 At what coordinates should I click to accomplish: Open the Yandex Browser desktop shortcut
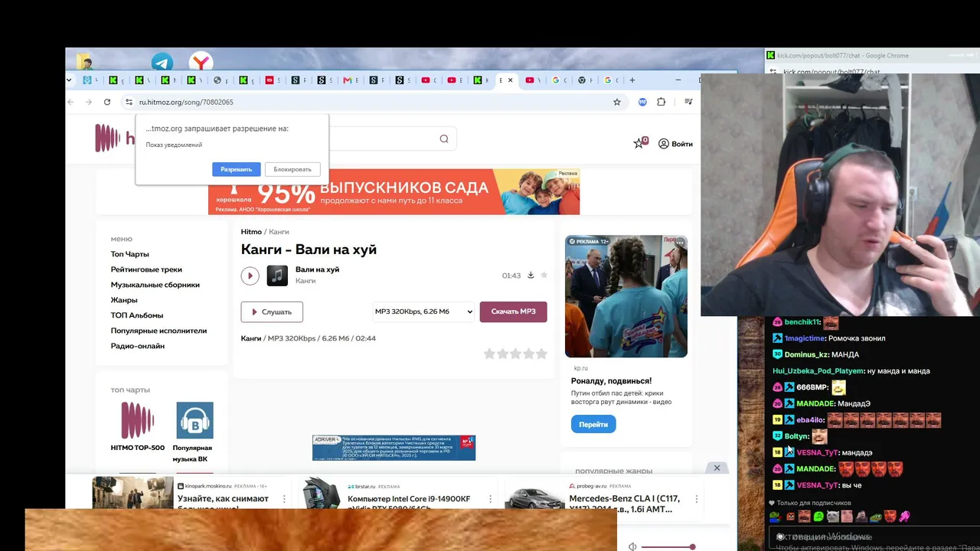[x=201, y=62]
